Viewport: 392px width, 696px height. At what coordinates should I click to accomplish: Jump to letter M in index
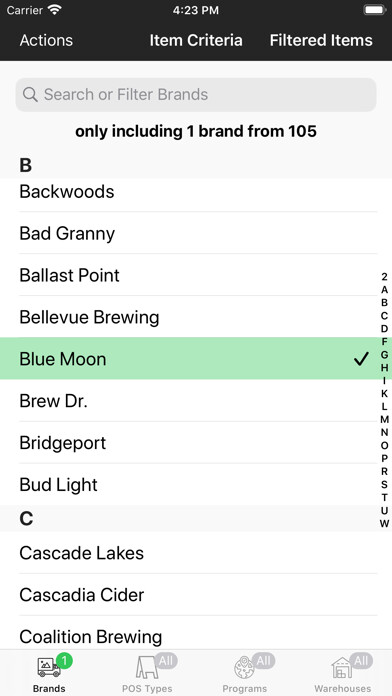384,419
